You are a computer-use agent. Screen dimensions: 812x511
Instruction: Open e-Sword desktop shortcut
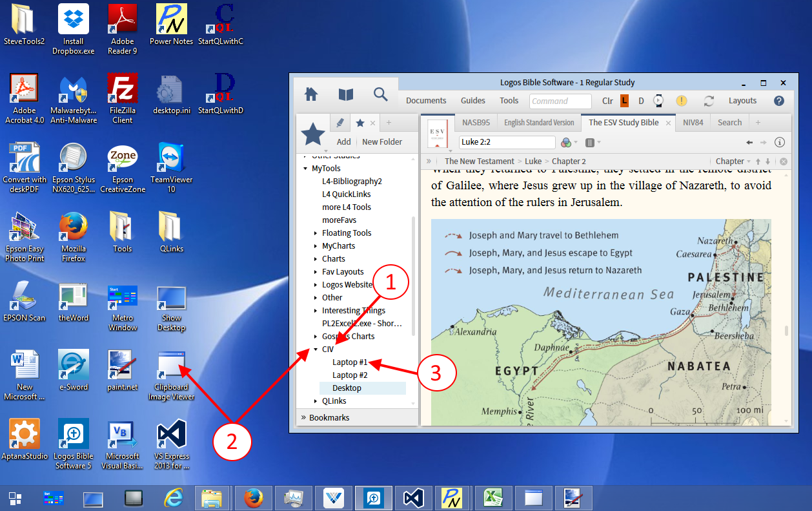click(x=74, y=370)
